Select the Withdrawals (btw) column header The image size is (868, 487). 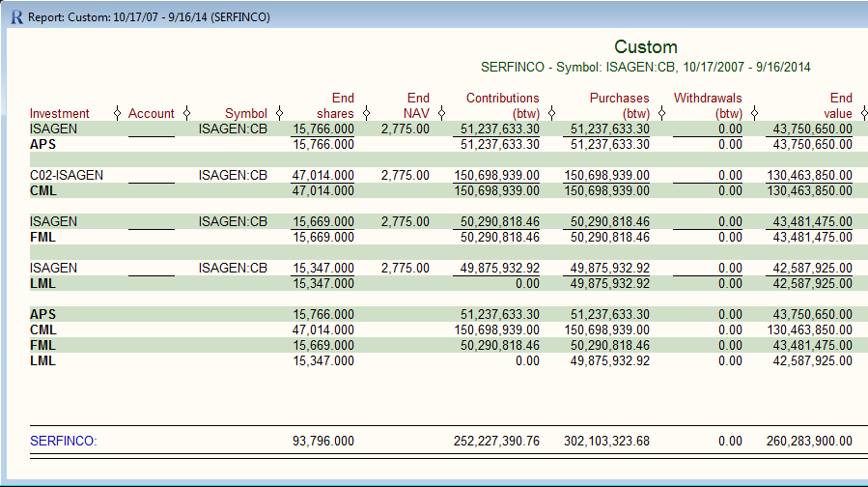[x=708, y=106]
